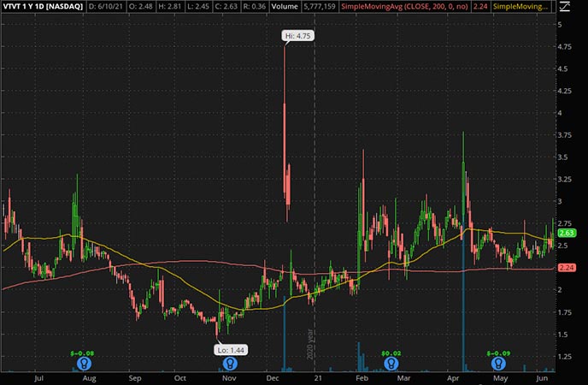Click the Lo: 1.44 price bubble
588x385 pixels.
[227, 349]
